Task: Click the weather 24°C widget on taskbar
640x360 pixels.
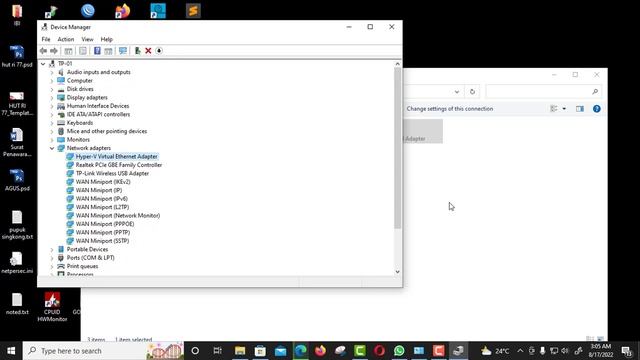Action: [x=495, y=351]
